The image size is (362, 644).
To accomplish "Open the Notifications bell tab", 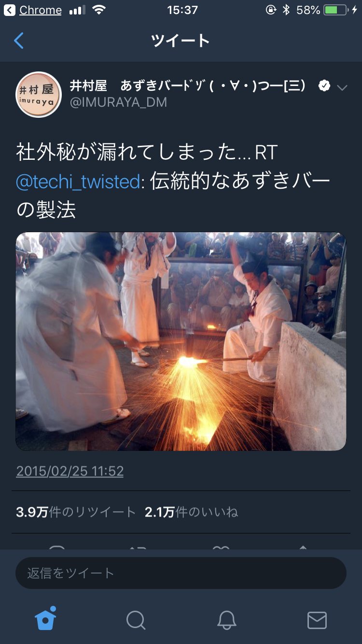I will tap(226, 620).
